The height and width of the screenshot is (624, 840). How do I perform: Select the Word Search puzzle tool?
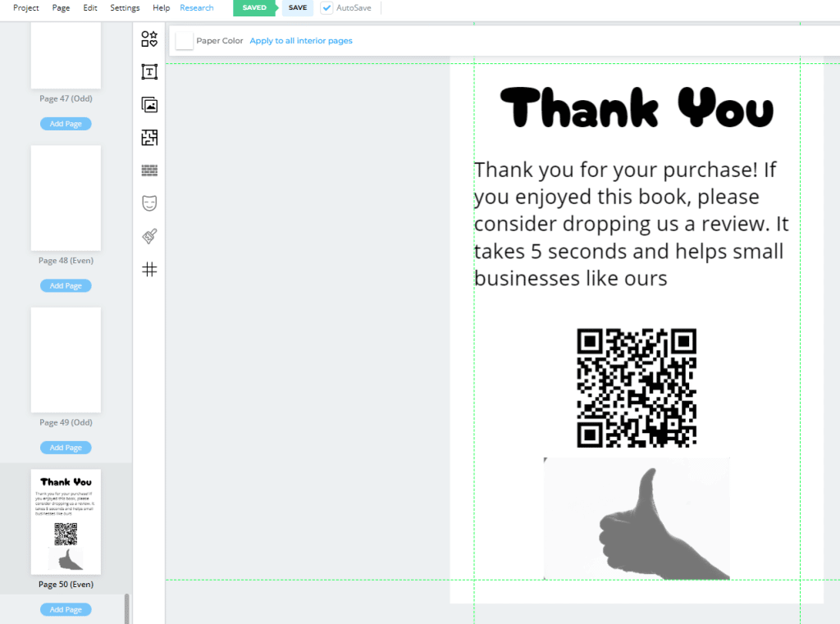148,170
